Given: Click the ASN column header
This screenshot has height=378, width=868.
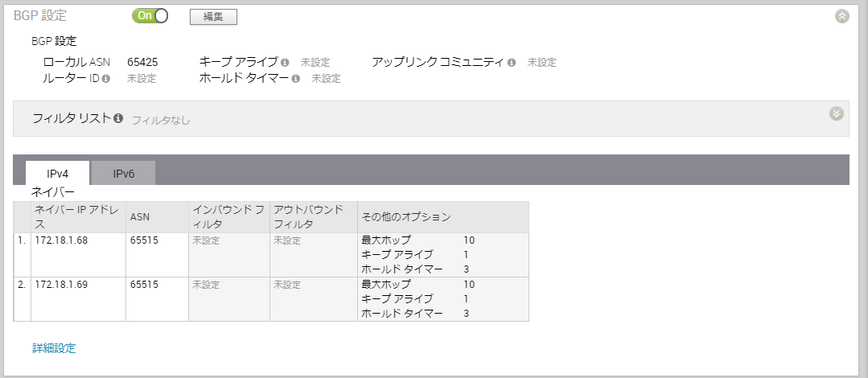Looking at the screenshot, I should point(140,216).
